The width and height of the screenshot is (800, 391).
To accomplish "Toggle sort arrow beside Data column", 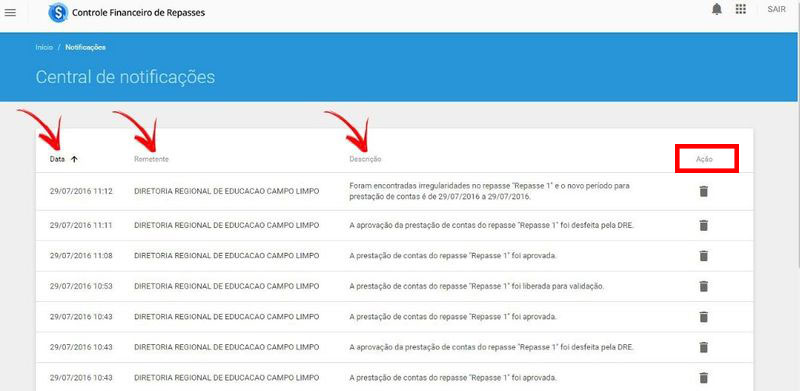I will 74,159.
